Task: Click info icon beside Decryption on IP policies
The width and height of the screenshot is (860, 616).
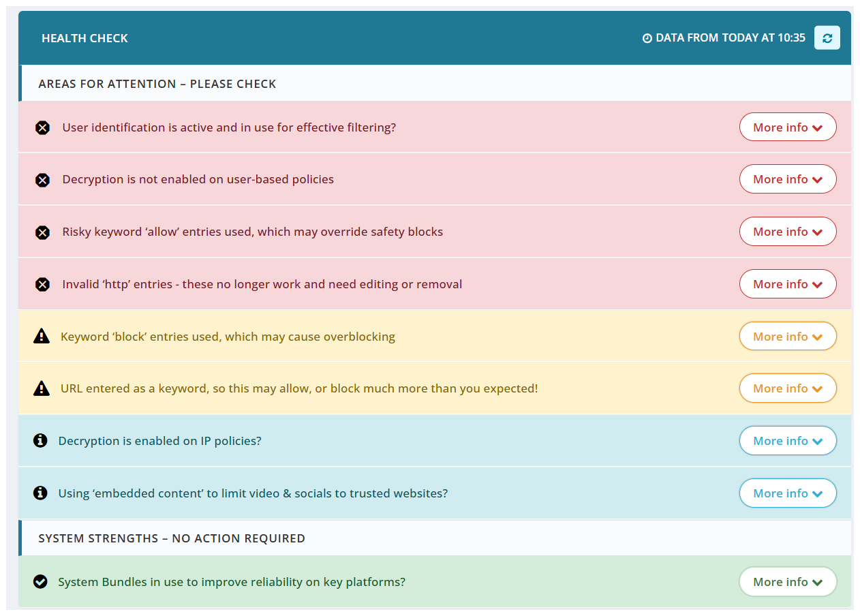Action: pyautogui.click(x=40, y=441)
